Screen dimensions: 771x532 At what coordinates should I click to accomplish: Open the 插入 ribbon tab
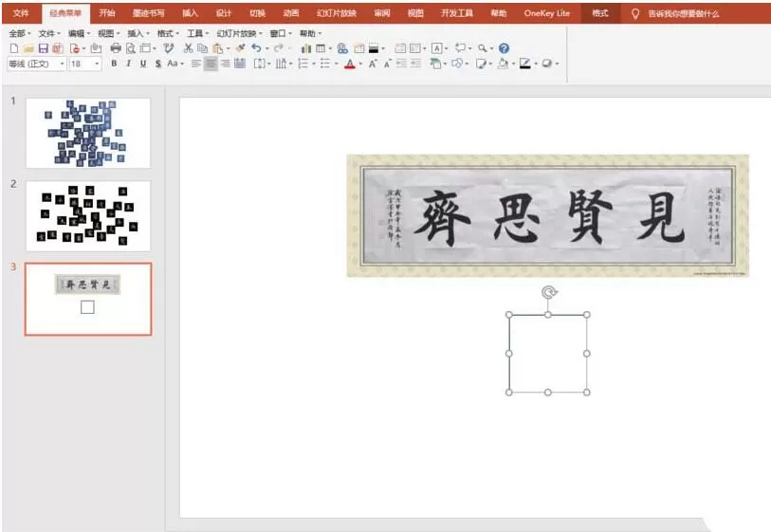[190, 12]
